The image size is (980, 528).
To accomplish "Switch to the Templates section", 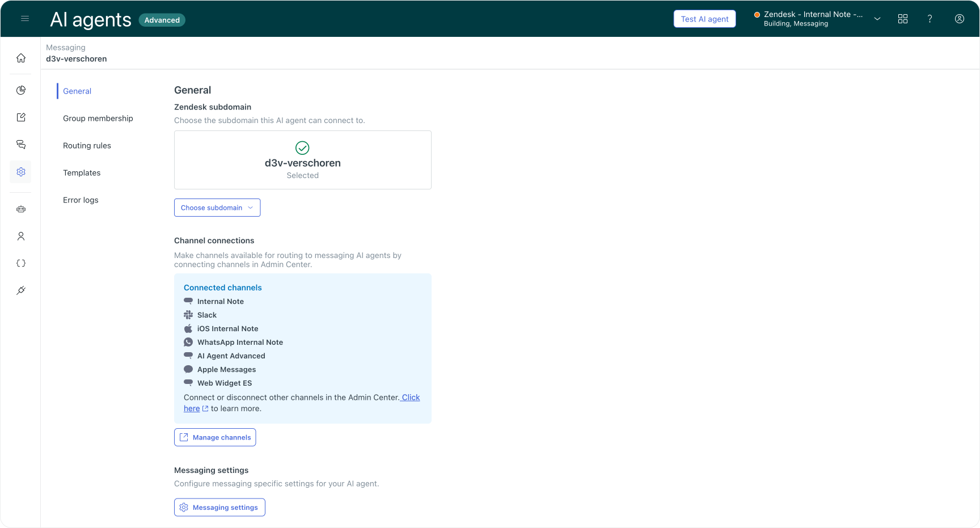I will 82,173.
